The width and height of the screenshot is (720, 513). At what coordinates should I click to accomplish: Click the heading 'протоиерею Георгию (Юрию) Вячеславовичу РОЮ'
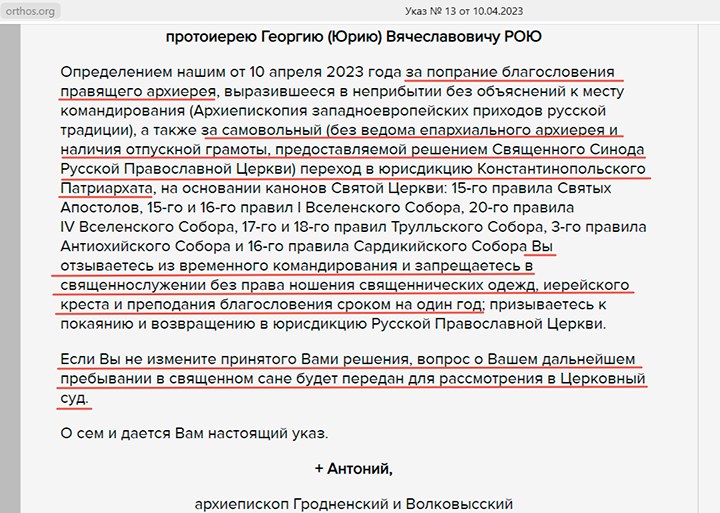tap(361, 38)
